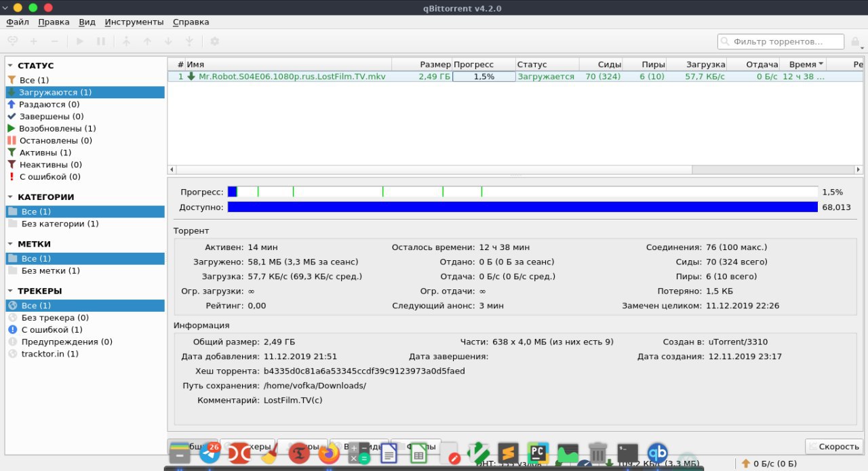Click the pause toolbar icon
Viewport: 868px width, 471px height.
[x=101, y=41]
